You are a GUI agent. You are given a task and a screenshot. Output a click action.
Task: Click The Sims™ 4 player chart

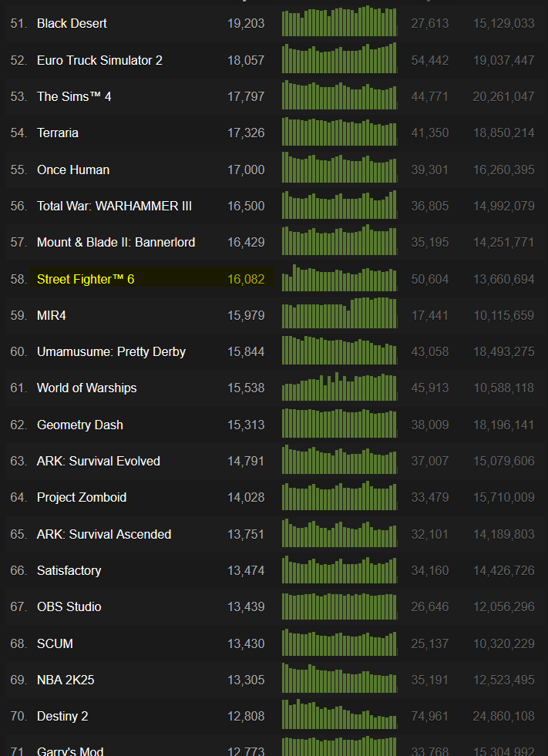click(340, 95)
